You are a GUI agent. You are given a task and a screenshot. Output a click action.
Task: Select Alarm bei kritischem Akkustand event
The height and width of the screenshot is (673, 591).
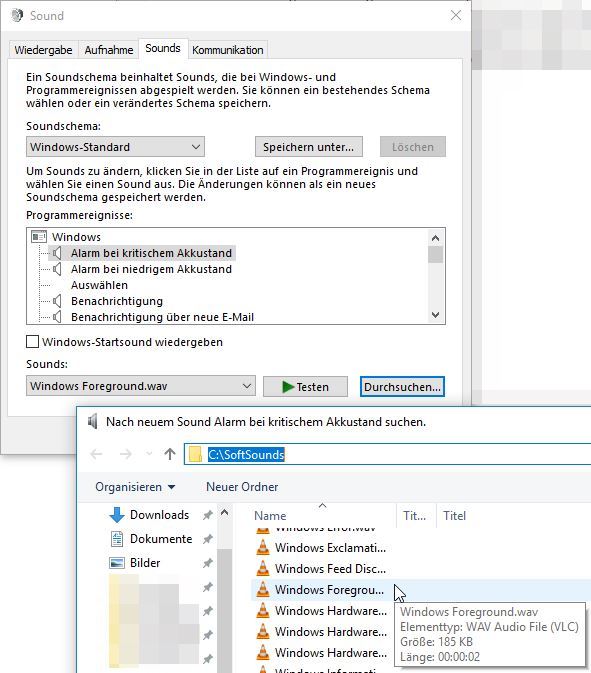click(151, 253)
